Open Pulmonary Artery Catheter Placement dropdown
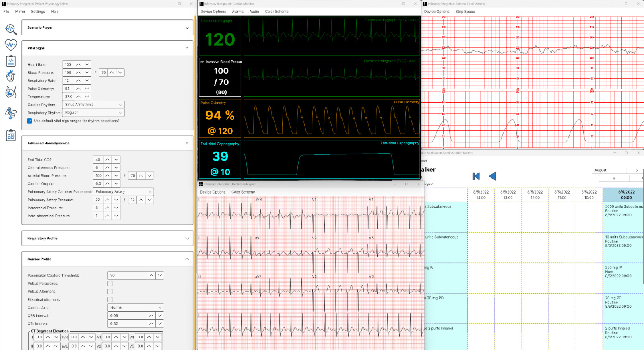644x350 pixels. [x=124, y=192]
